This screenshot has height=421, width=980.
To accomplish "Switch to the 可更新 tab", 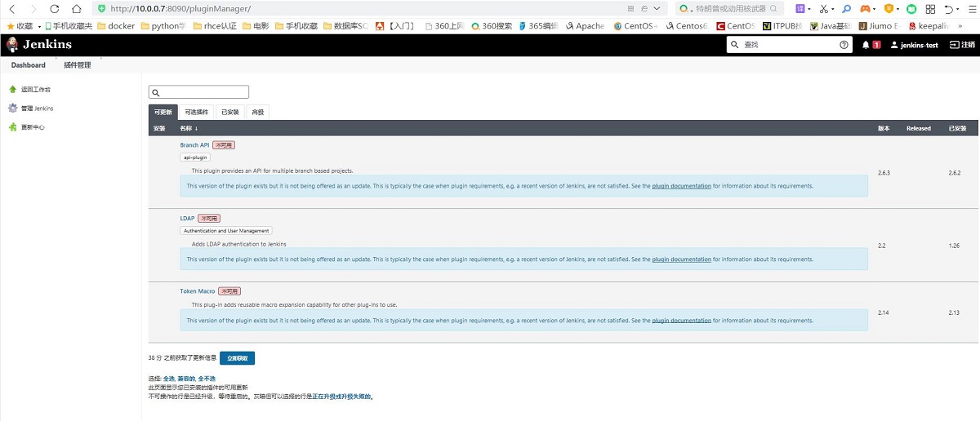I will [x=163, y=112].
